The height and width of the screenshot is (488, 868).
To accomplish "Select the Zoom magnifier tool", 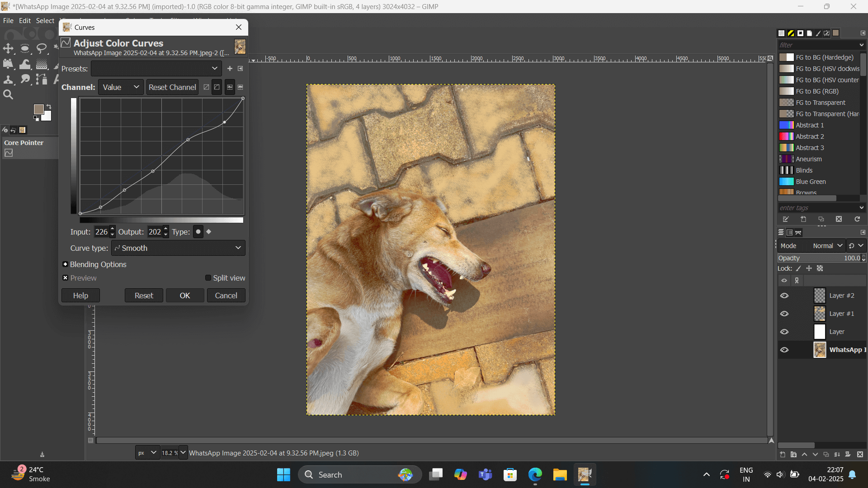I will [9, 94].
